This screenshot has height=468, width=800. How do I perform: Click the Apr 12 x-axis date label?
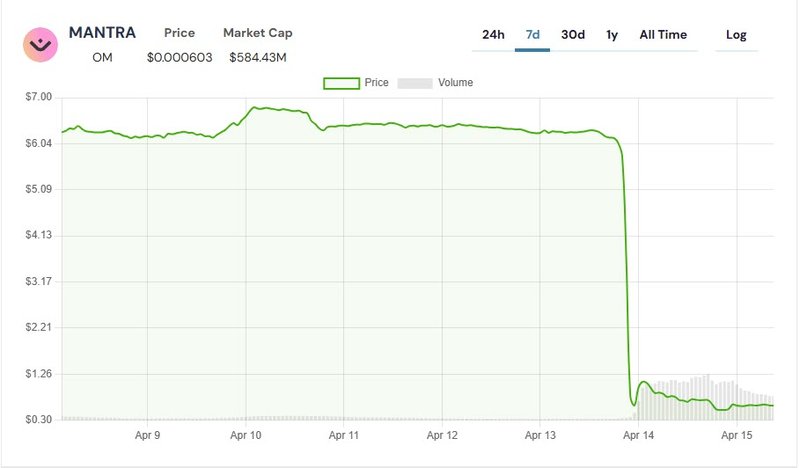coord(442,435)
